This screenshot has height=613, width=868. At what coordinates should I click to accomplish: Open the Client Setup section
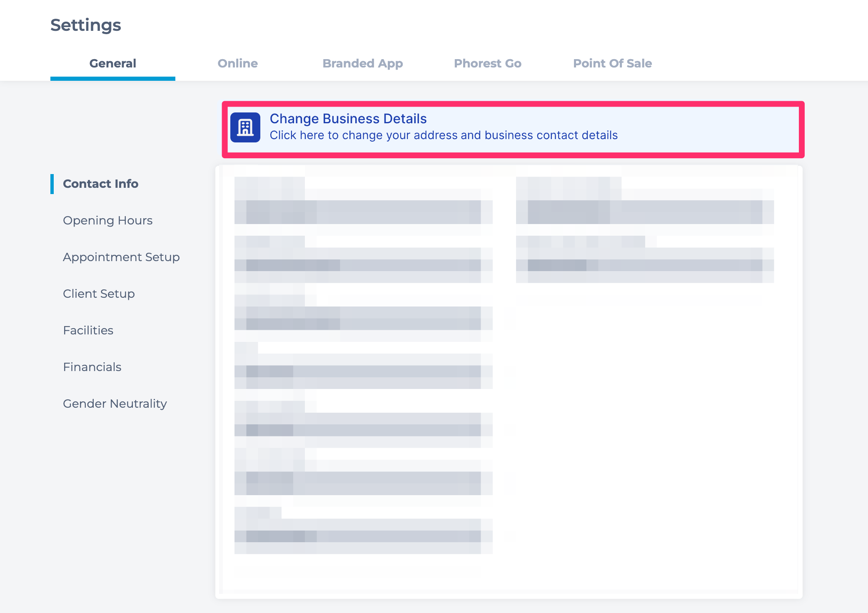99,294
